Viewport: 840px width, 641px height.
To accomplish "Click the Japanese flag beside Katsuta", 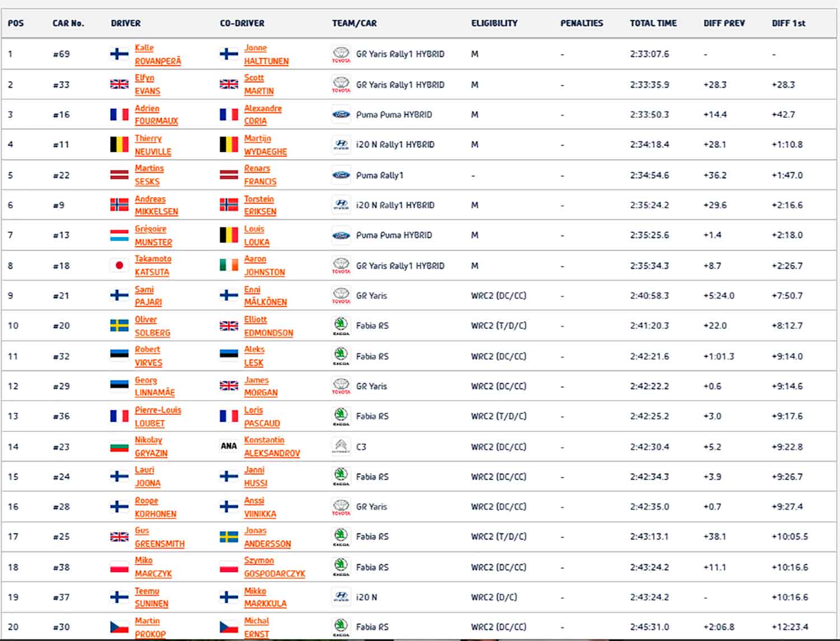I will point(119,266).
